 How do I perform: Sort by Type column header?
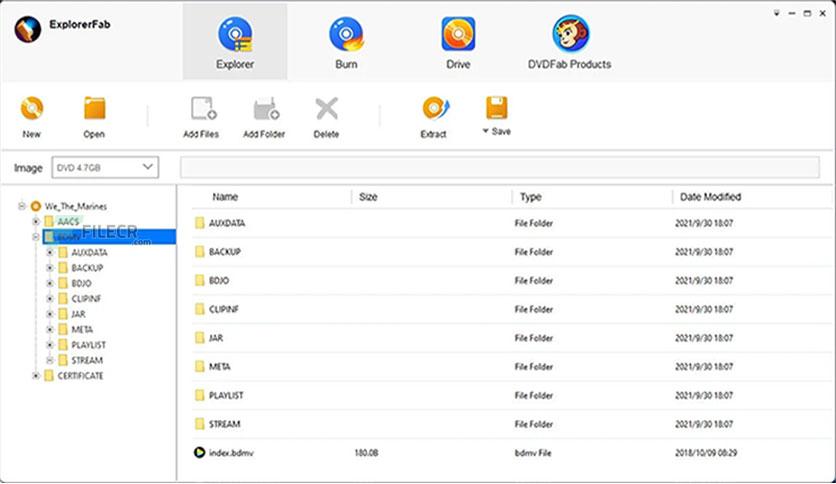(x=530, y=197)
